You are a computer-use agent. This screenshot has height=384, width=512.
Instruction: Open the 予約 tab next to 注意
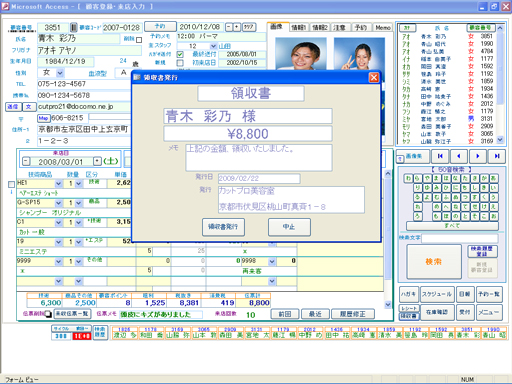click(x=361, y=28)
